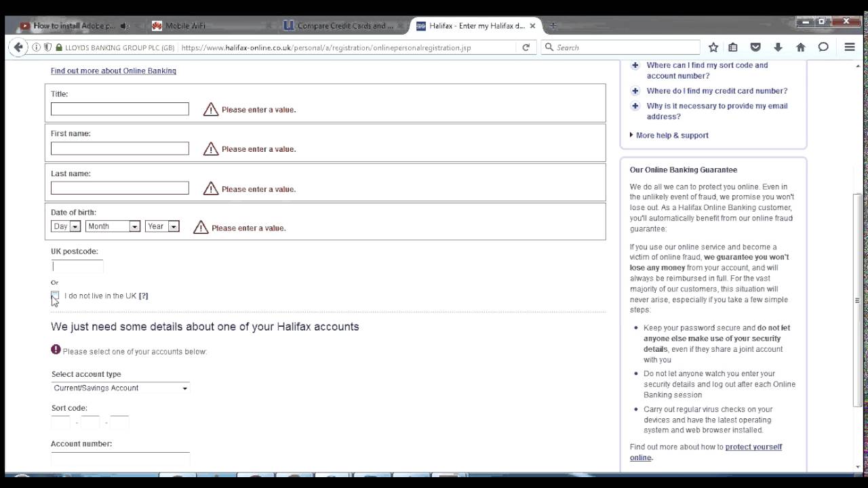Bookmark this page with the star icon
Screen dimensions: 868x488
[x=713, y=47]
